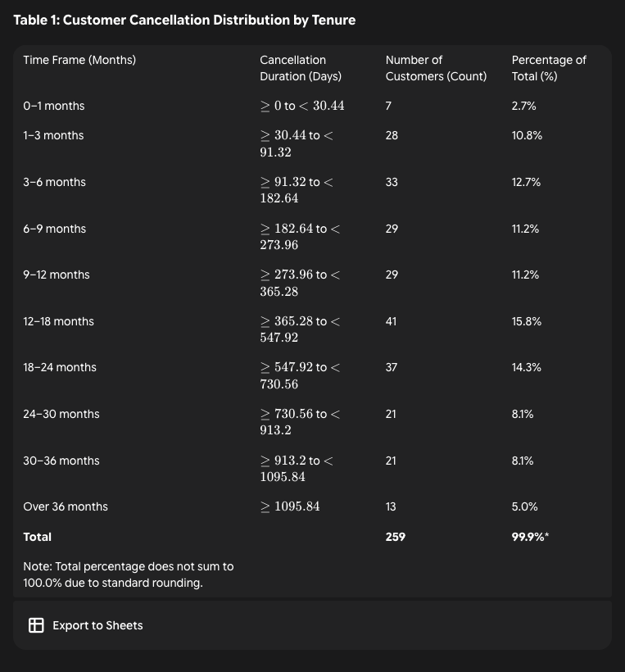Click the 1–3 months row label

pyautogui.click(x=54, y=135)
